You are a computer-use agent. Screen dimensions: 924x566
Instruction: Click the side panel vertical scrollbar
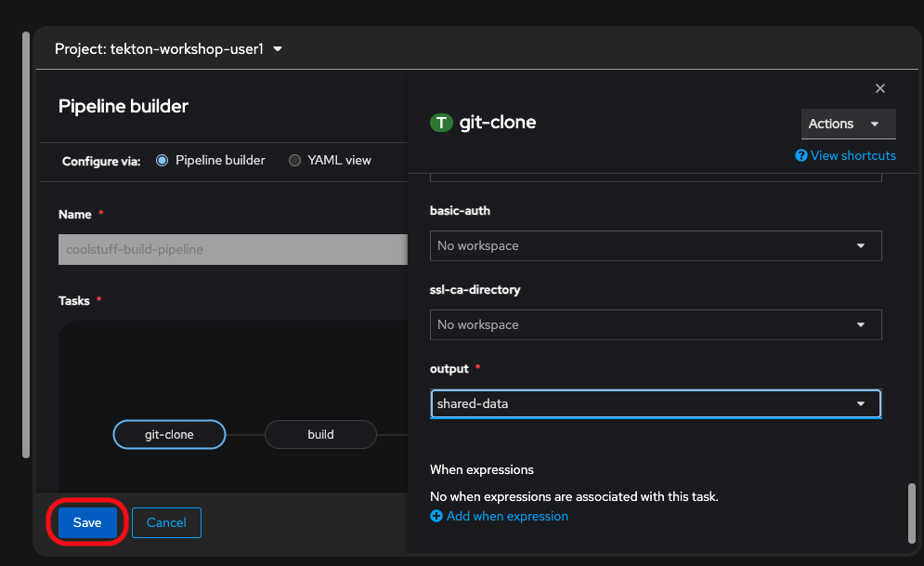pos(911,510)
